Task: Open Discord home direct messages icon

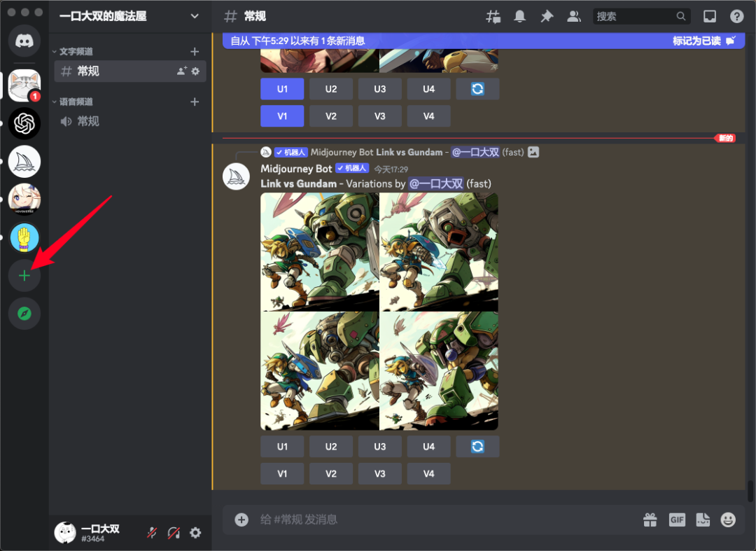Action: coord(24,41)
